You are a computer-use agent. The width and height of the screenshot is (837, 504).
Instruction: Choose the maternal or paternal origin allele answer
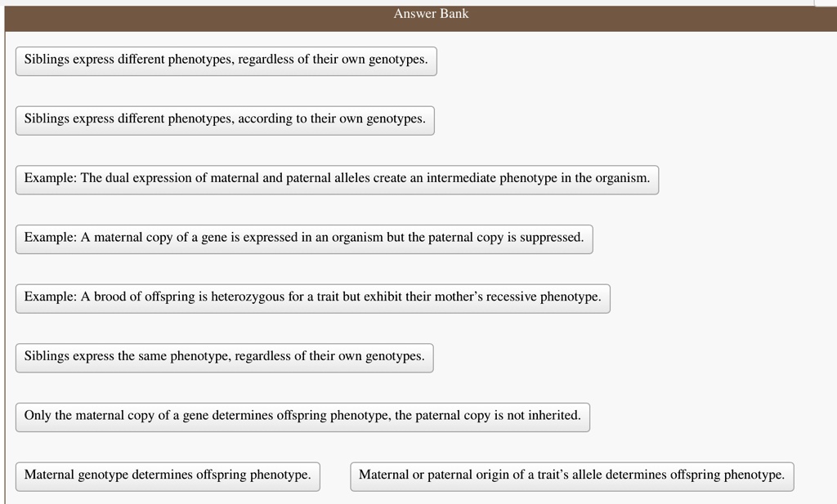click(572, 475)
